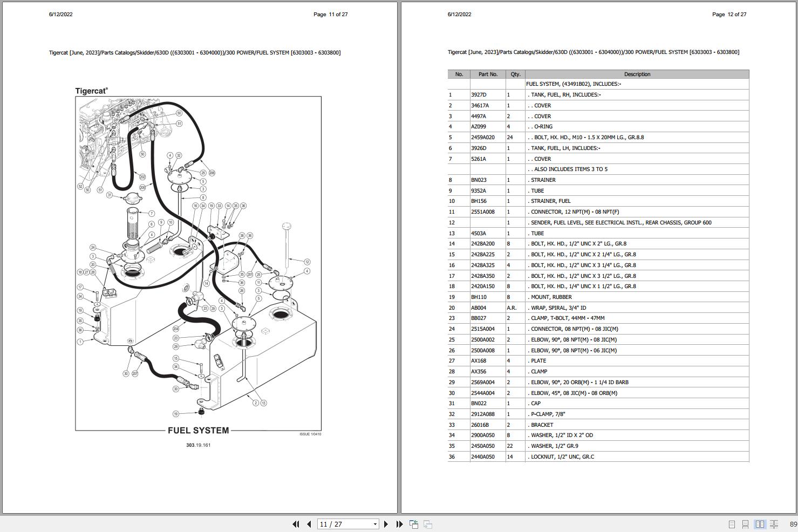Image resolution: width=798 pixels, height=532 pixels.
Task: Click part number 9352A
Action: click(x=479, y=191)
